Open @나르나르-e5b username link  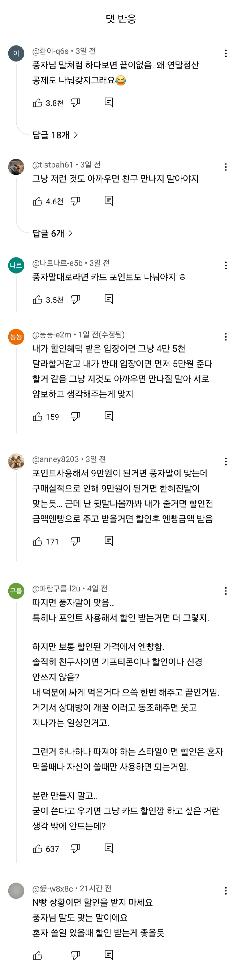(x=57, y=263)
